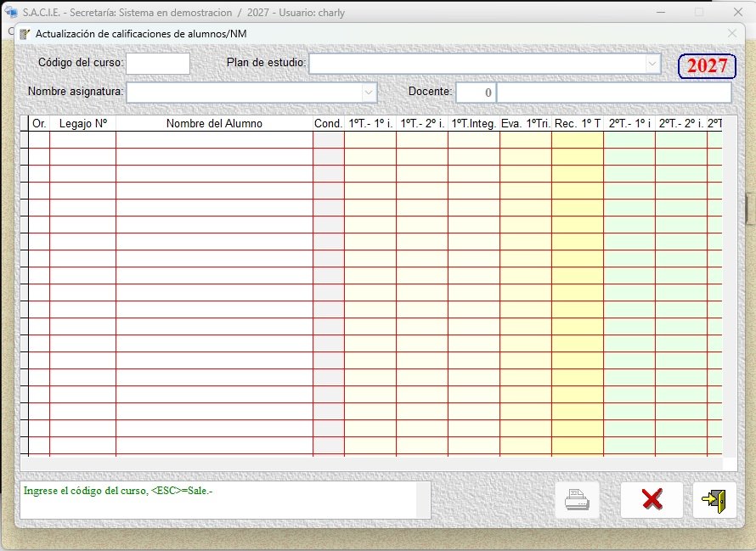
Task: Click the Docente label
Action: point(430,91)
